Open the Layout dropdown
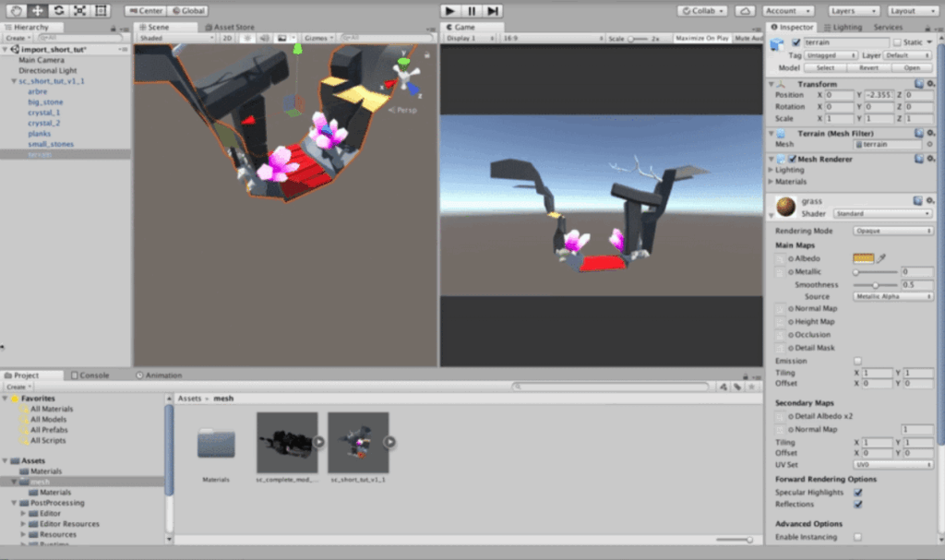Screen dimensions: 945x560 coord(912,11)
